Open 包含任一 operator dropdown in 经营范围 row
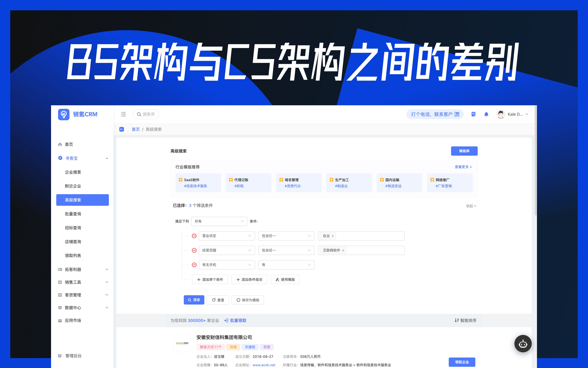 click(x=286, y=250)
